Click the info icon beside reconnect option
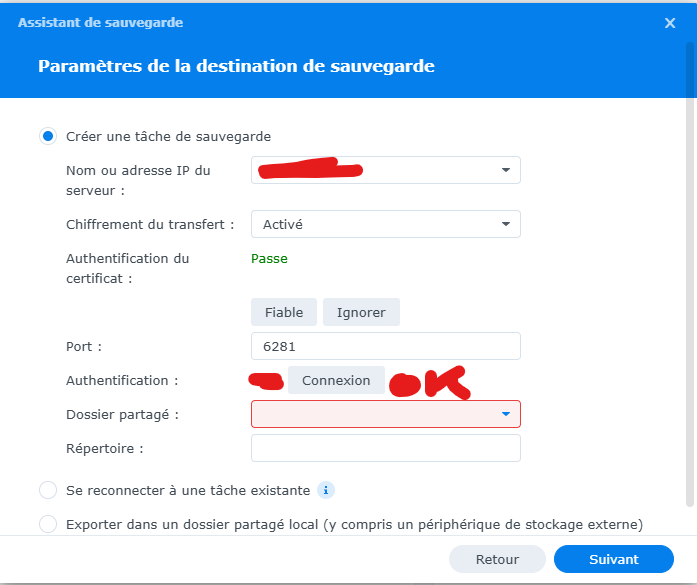Screen dimensions: 697x585 click(x=326, y=490)
